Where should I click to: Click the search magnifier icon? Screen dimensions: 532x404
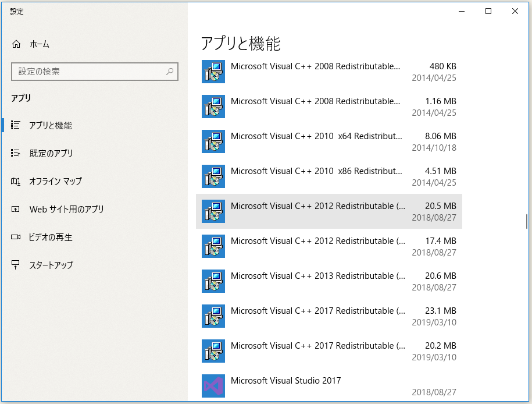tap(170, 72)
